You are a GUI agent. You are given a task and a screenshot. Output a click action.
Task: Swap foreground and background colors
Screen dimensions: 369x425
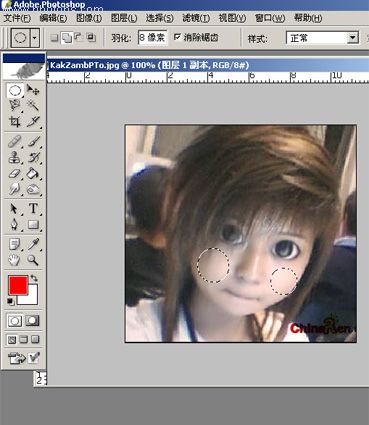[x=34, y=278]
